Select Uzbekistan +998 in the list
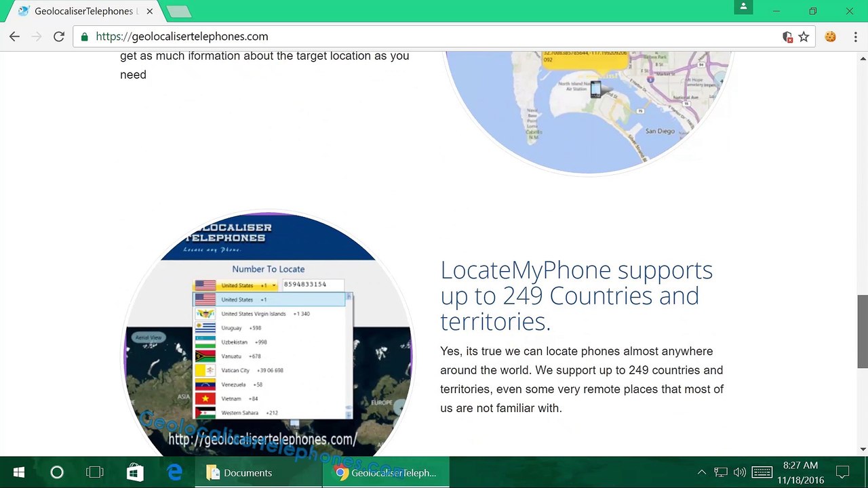Screen dimensions: 868x488 pyautogui.click(x=270, y=342)
